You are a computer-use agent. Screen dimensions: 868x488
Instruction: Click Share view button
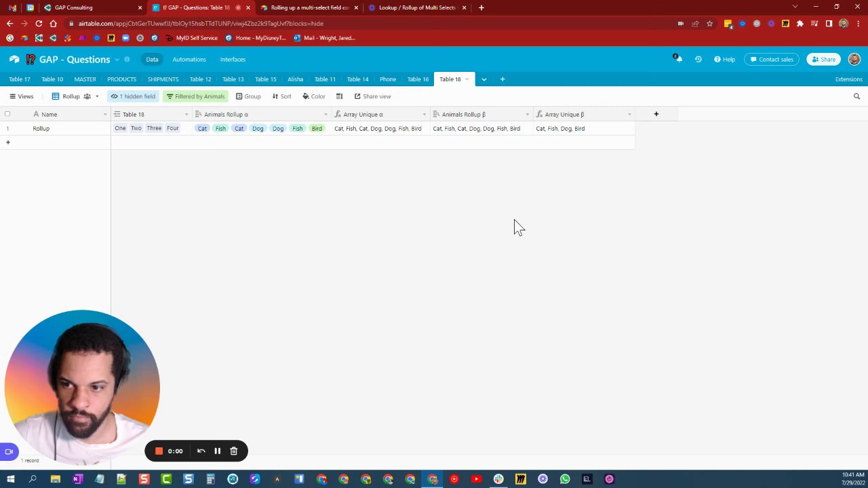click(x=372, y=96)
